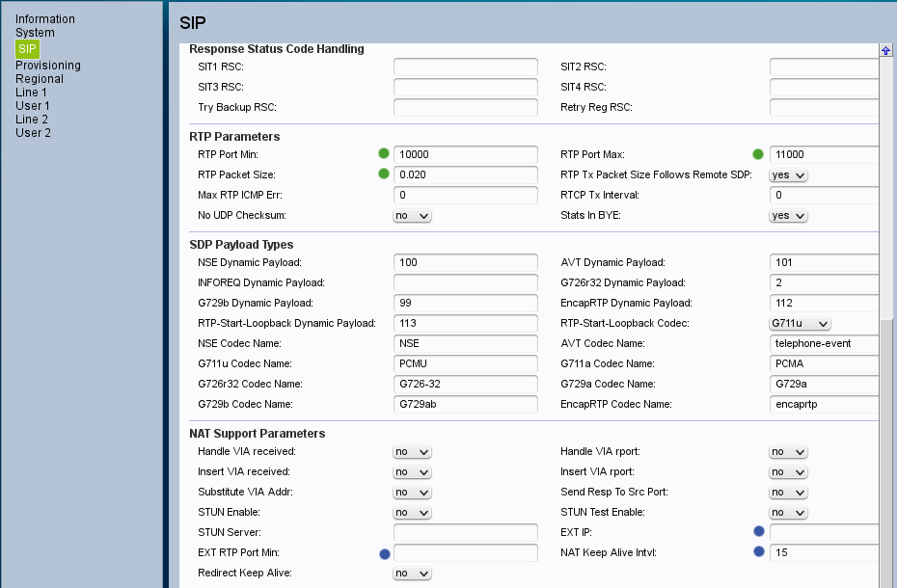
Task: Change Stats In BYE selection
Action: 788,216
